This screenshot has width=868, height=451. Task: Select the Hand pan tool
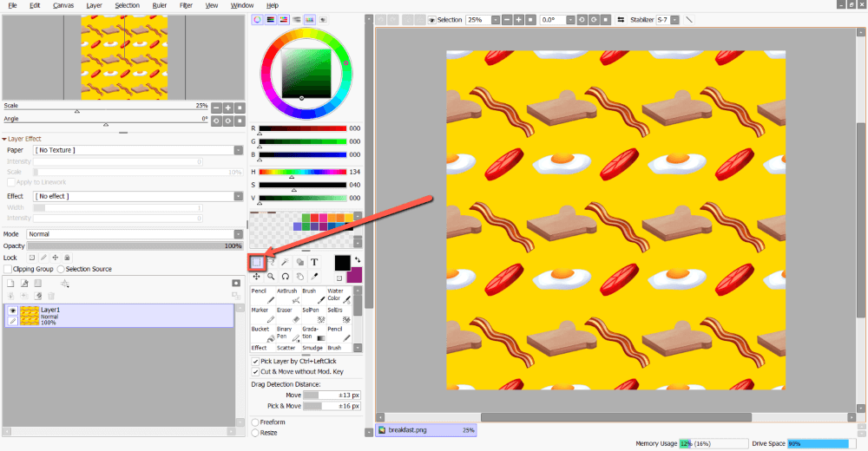coord(299,276)
